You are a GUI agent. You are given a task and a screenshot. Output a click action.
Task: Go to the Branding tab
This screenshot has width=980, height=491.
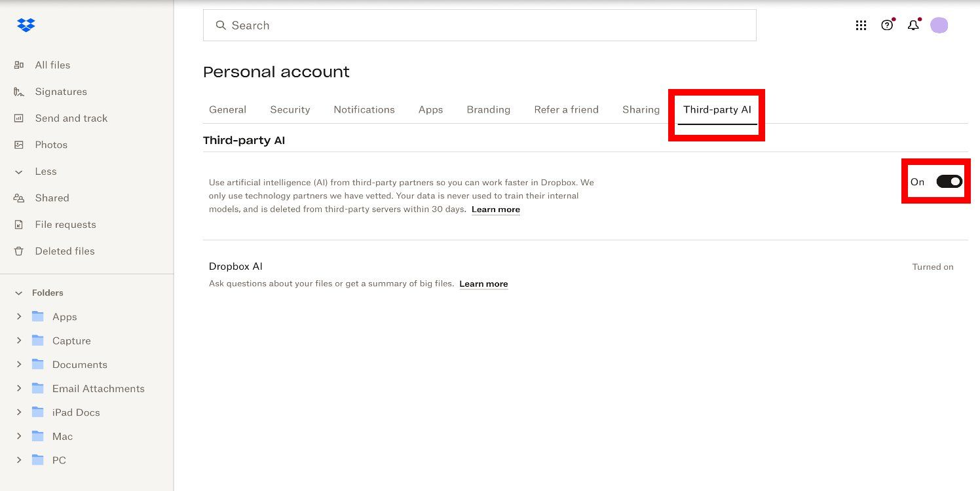click(x=489, y=109)
